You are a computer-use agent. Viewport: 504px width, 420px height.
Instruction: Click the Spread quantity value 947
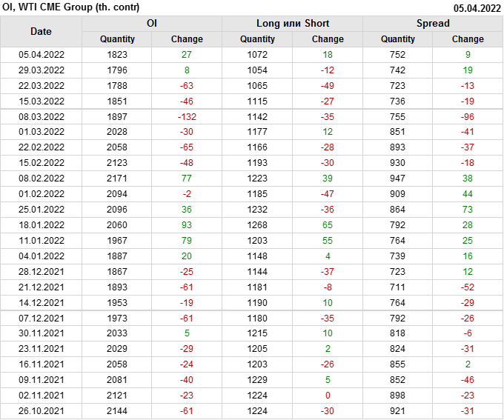point(398,179)
